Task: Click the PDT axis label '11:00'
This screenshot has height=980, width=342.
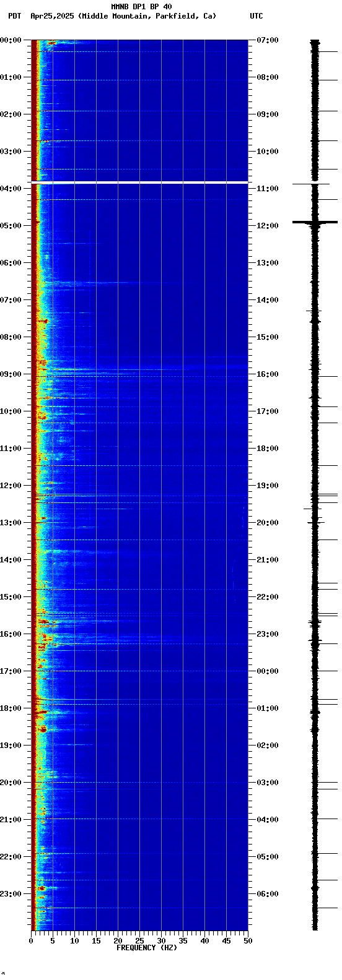Action: pos(11,449)
